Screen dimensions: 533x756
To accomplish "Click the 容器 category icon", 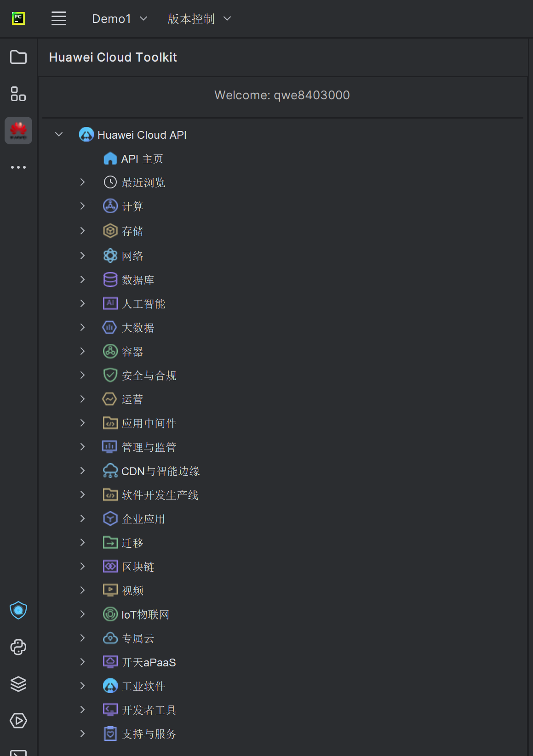I will [110, 352].
